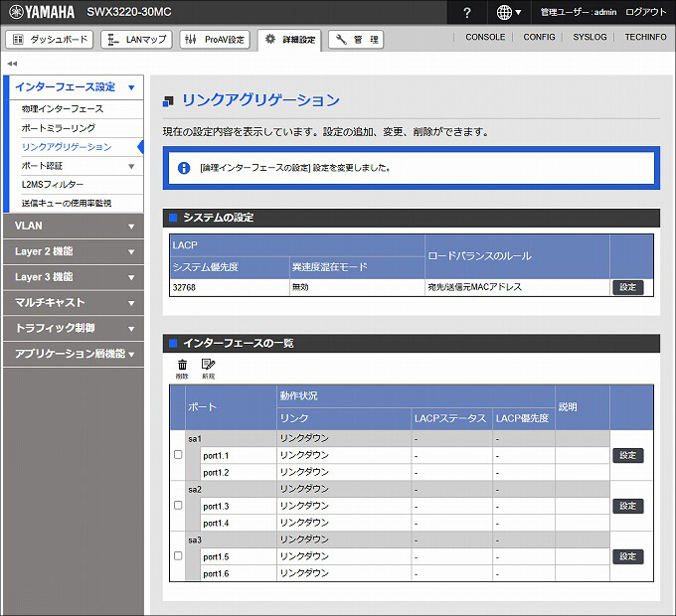Open the 管理 tab
676x616 pixels.
pyautogui.click(x=356, y=40)
